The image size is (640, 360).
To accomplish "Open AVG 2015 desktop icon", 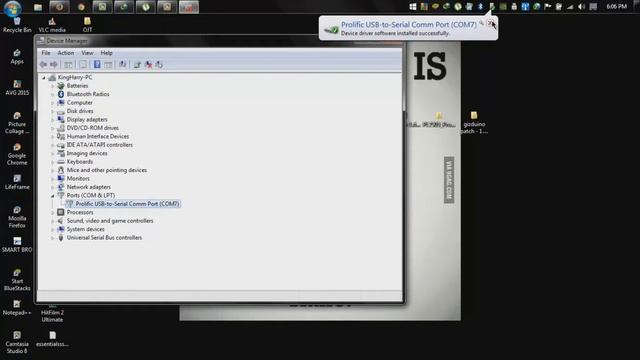I will click(17, 88).
